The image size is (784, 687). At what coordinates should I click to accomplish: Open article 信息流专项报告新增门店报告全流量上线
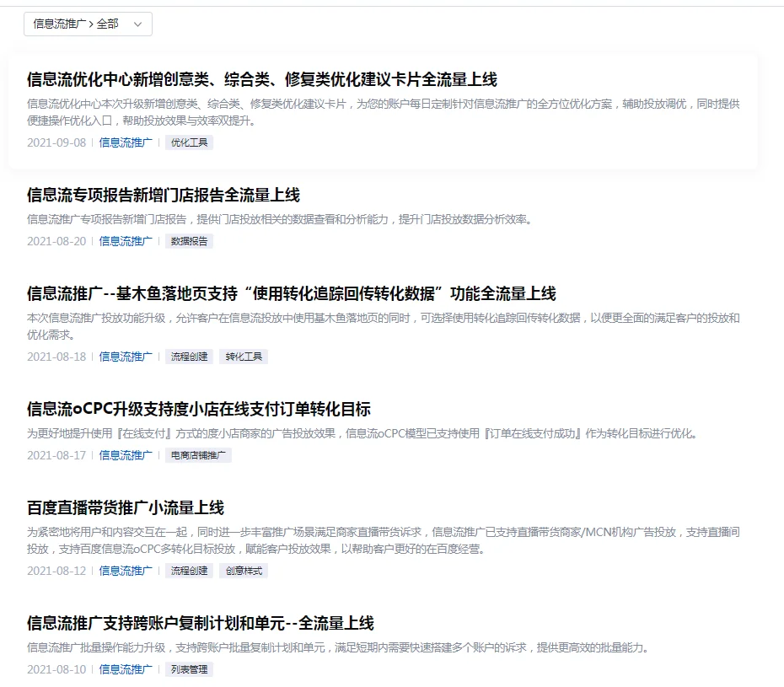[x=164, y=195]
